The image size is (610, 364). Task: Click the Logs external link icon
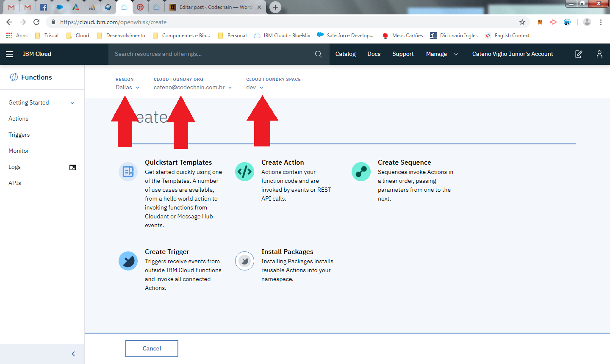pos(72,167)
